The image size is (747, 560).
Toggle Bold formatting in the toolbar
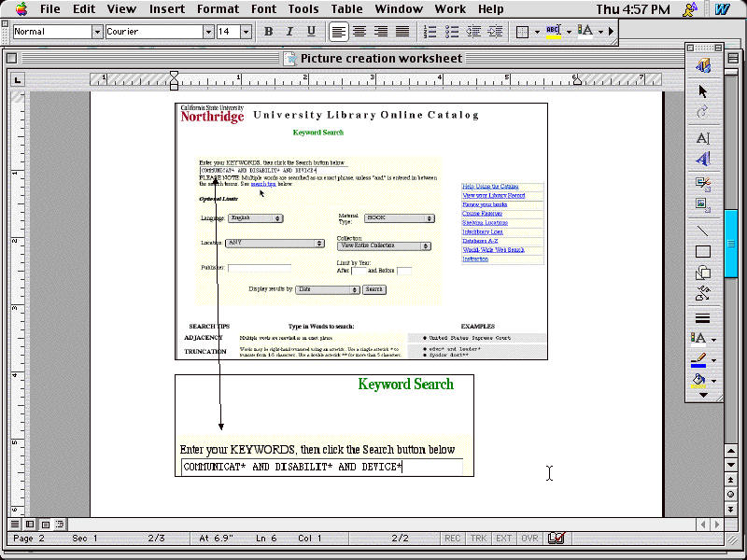click(268, 32)
